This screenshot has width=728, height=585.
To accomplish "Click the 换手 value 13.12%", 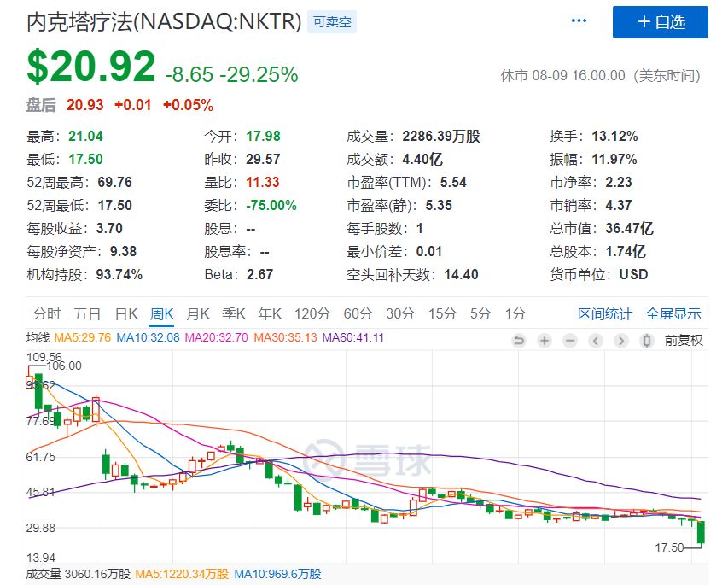I will [614, 136].
